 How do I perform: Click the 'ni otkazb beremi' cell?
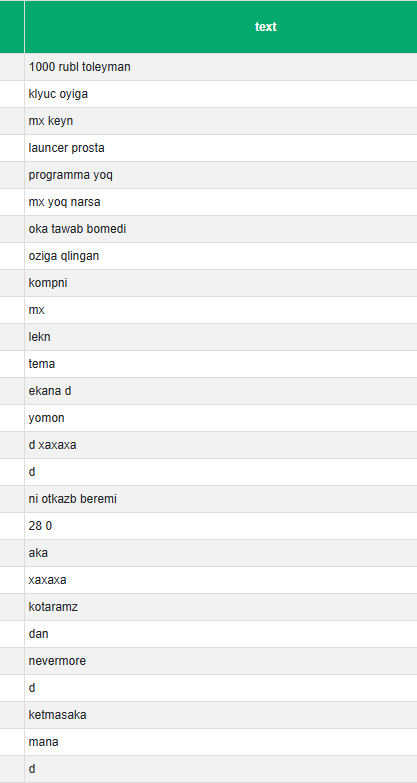[x=221, y=498]
